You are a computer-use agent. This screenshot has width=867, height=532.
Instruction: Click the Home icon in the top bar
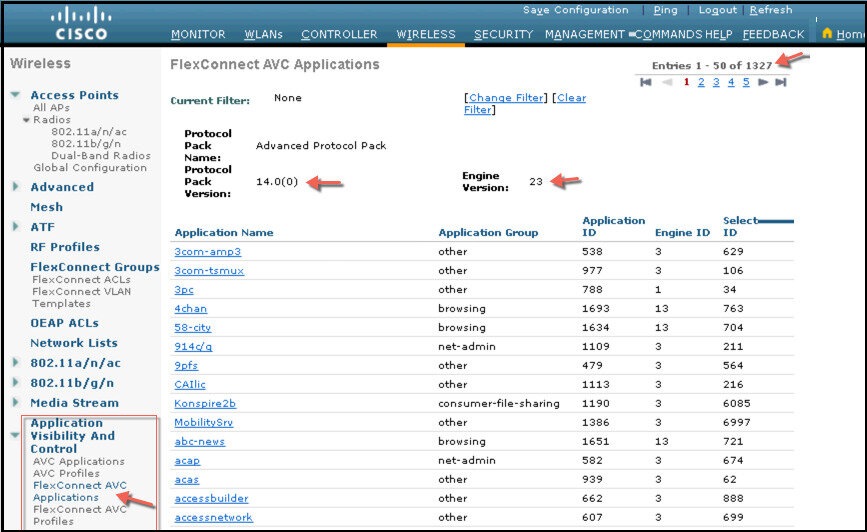click(827, 34)
